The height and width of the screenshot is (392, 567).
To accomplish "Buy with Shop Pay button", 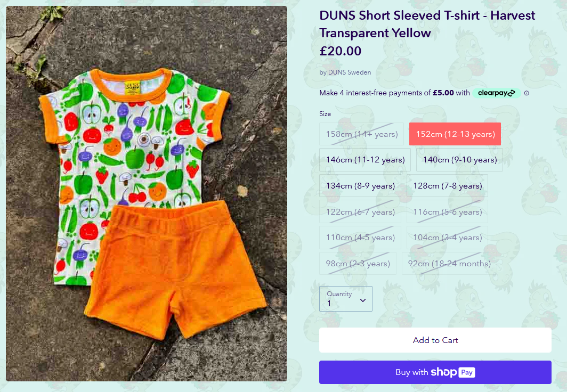I will (435, 372).
